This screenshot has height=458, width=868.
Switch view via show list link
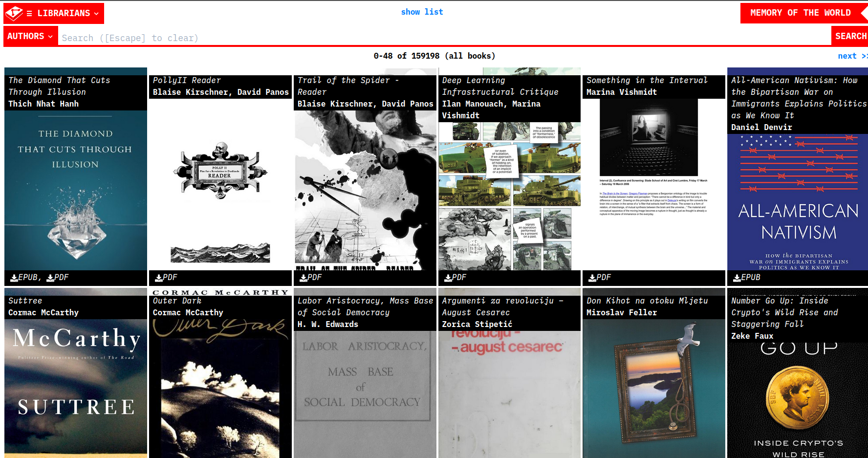[422, 12]
